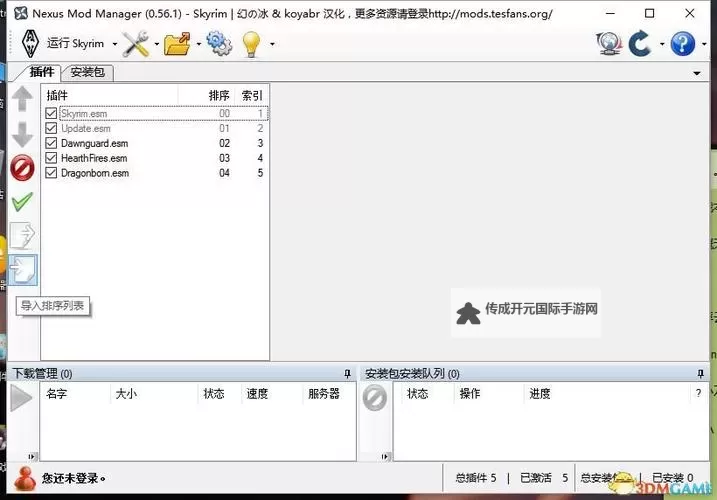The width and height of the screenshot is (717, 500).
Task: Expand the help icon dropdown arrow
Action: [x=704, y=44]
